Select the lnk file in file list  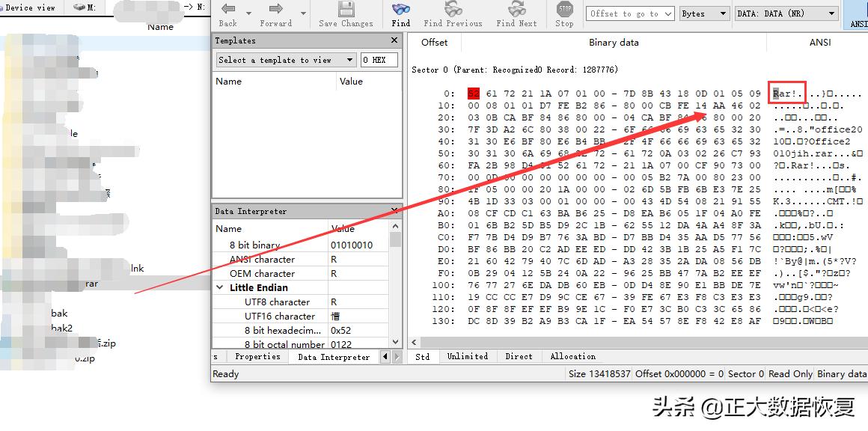click(137, 269)
